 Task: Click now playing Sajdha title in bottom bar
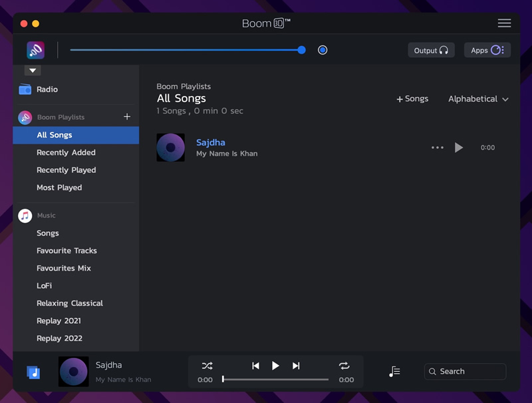click(x=108, y=365)
